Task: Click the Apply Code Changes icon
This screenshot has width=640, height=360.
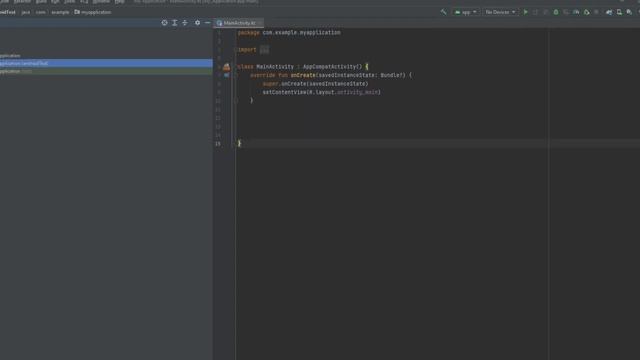Action: pyautogui.click(x=545, y=12)
